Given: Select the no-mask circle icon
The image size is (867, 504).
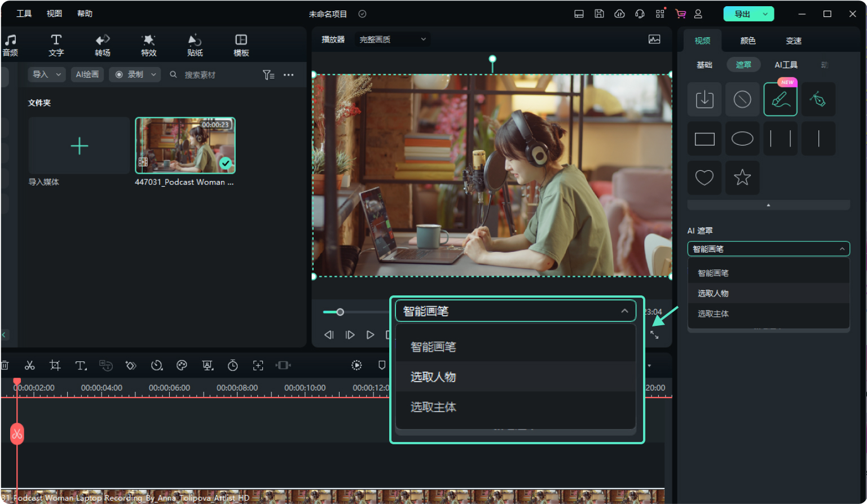Looking at the screenshot, I should (x=742, y=99).
